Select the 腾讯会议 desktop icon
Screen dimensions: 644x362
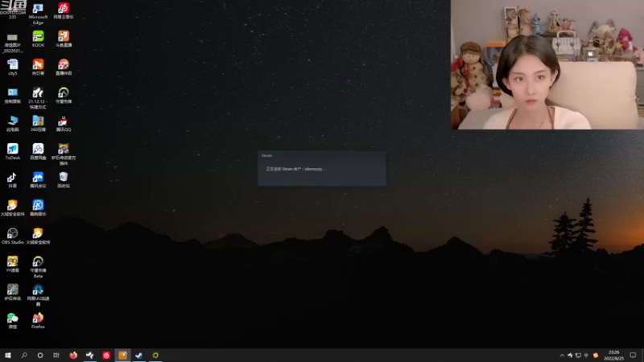tap(38, 180)
